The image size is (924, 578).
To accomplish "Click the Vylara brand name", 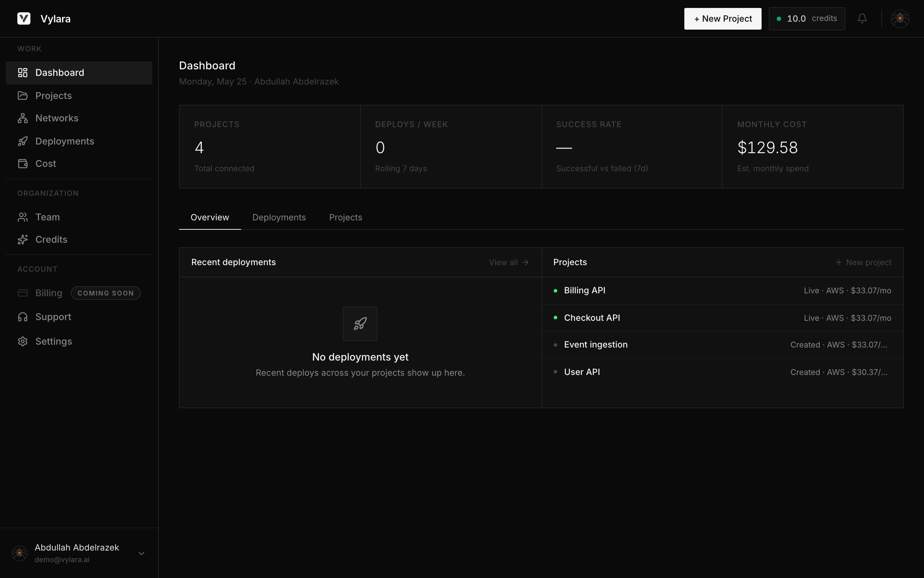I will coord(55,19).
